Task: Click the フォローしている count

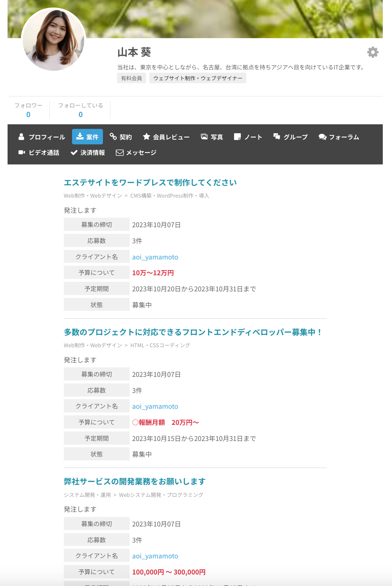Action: tap(81, 114)
